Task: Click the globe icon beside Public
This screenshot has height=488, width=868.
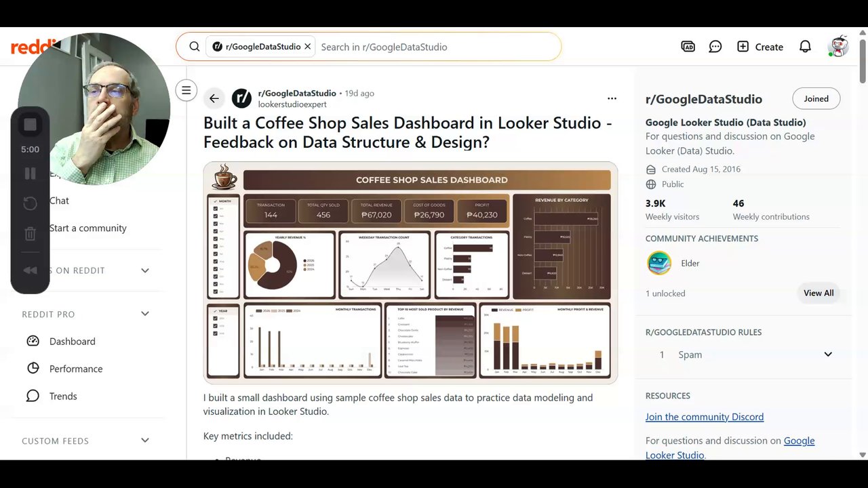Action: click(651, 184)
